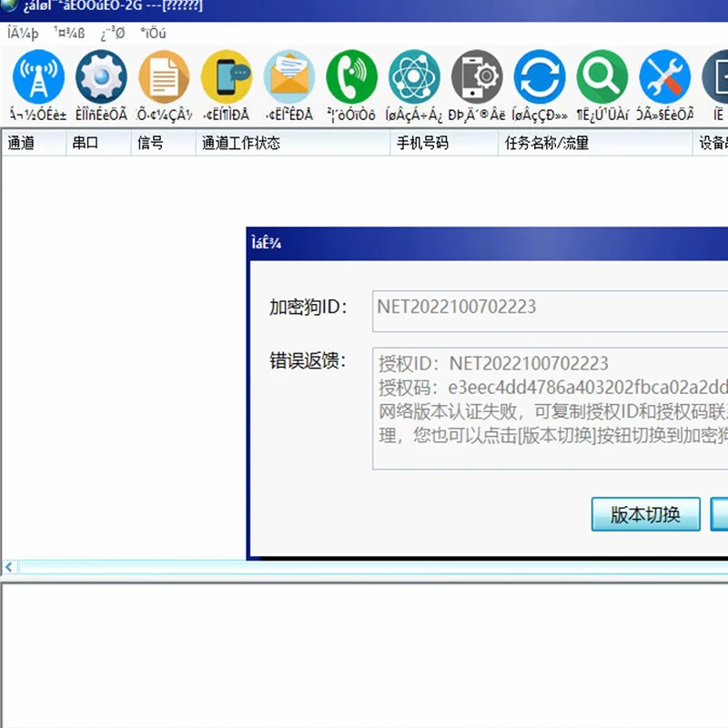This screenshot has height=728, width=728.
Task: Click the horizontal scrollbar left arrow
Action: click(9, 566)
